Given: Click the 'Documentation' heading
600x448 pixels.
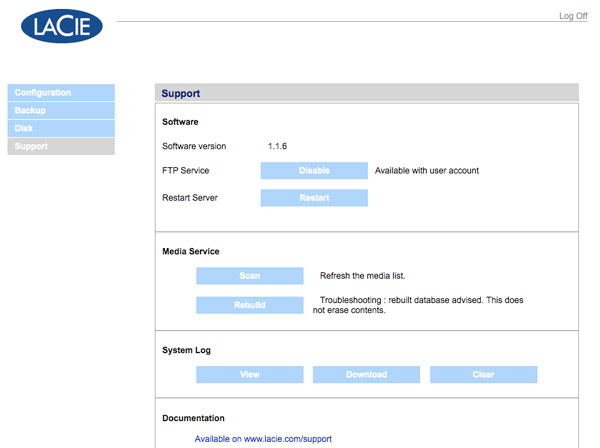Looking at the screenshot, I should pyautogui.click(x=193, y=418).
